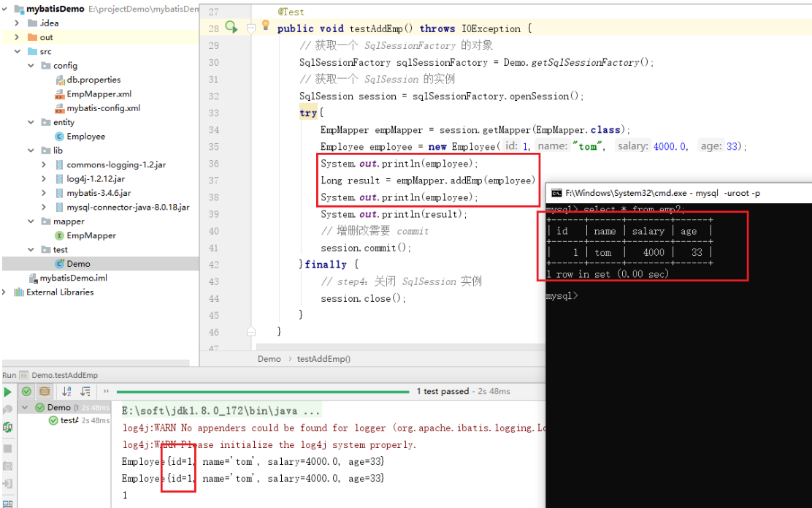This screenshot has width=812, height=508.
Task: Collapse the mapper folder
Action: point(31,221)
